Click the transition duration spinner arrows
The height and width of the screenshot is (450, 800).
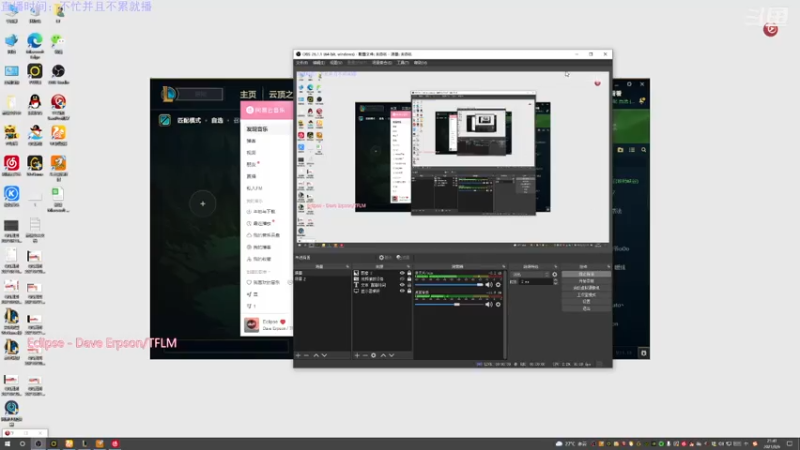pyautogui.click(x=556, y=282)
